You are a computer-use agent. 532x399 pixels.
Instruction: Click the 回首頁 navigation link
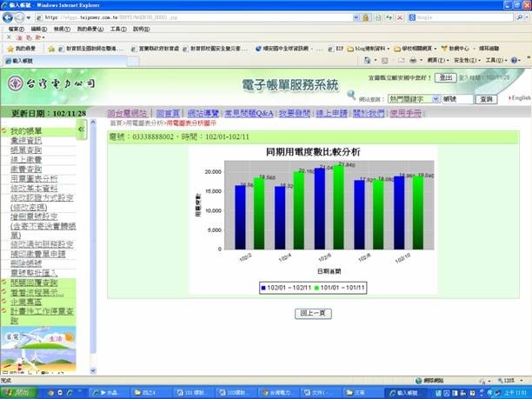pyautogui.click(x=168, y=113)
